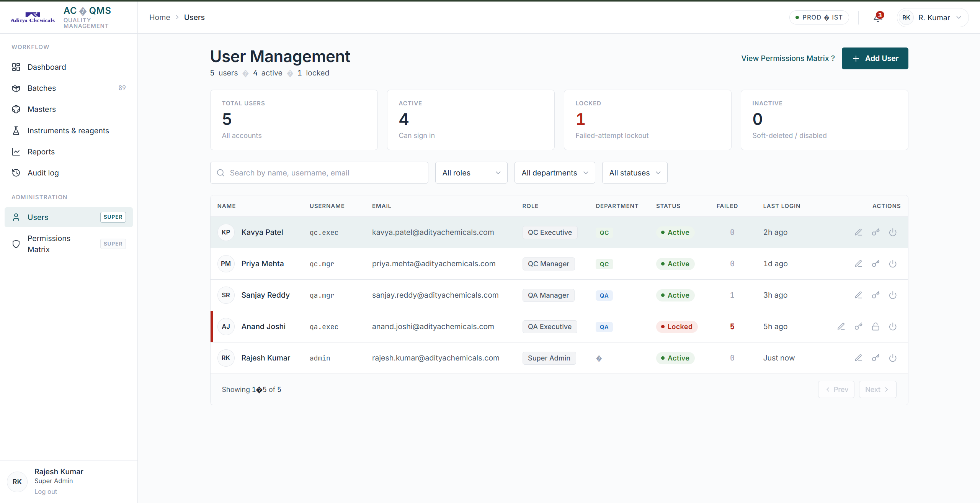980x503 pixels.
Task: Click the Aditya Chemicals logo
Action: (x=33, y=18)
